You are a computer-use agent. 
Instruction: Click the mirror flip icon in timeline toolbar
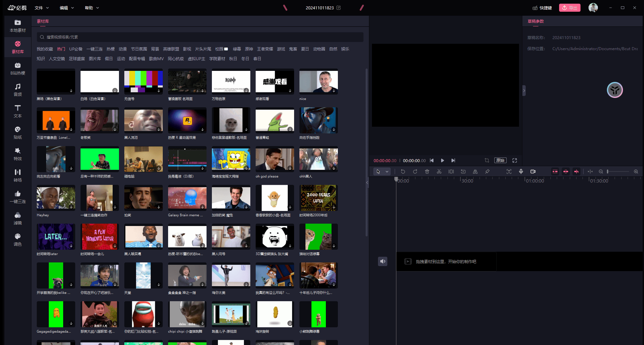[475, 171]
